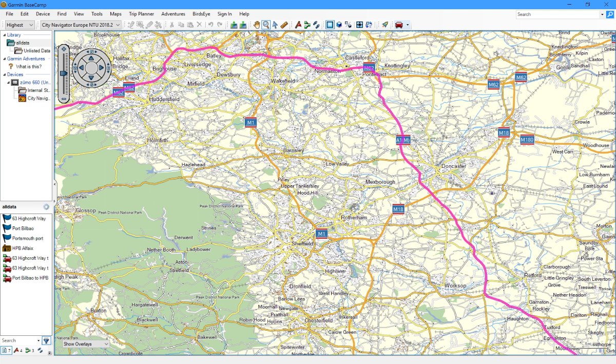Viewport: 616px width, 364px height.
Task: Click the red car activity profile icon
Action: tap(399, 25)
